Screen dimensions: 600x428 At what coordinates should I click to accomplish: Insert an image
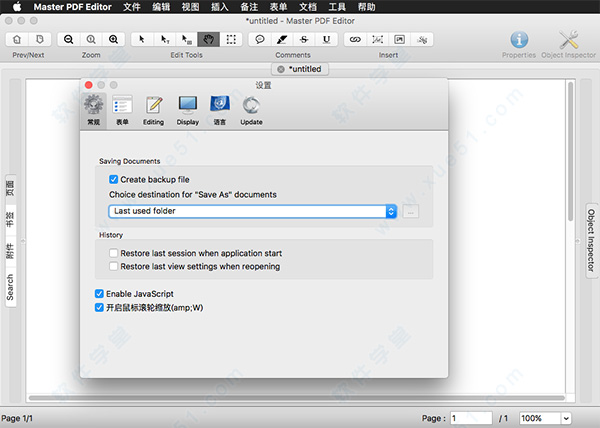point(399,39)
